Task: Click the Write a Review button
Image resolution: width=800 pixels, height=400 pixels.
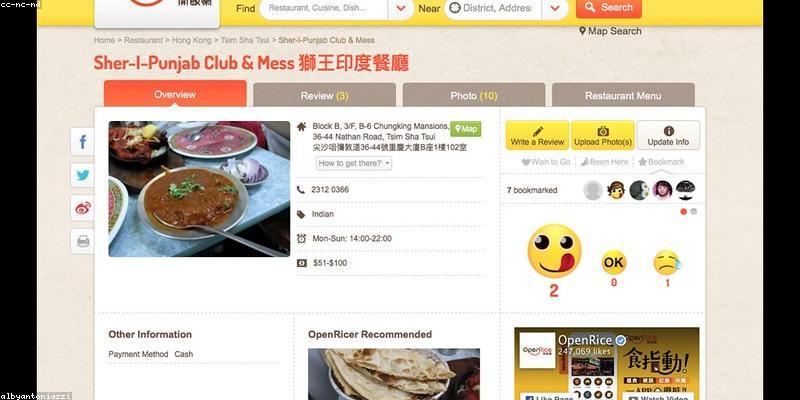Action: (x=537, y=135)
